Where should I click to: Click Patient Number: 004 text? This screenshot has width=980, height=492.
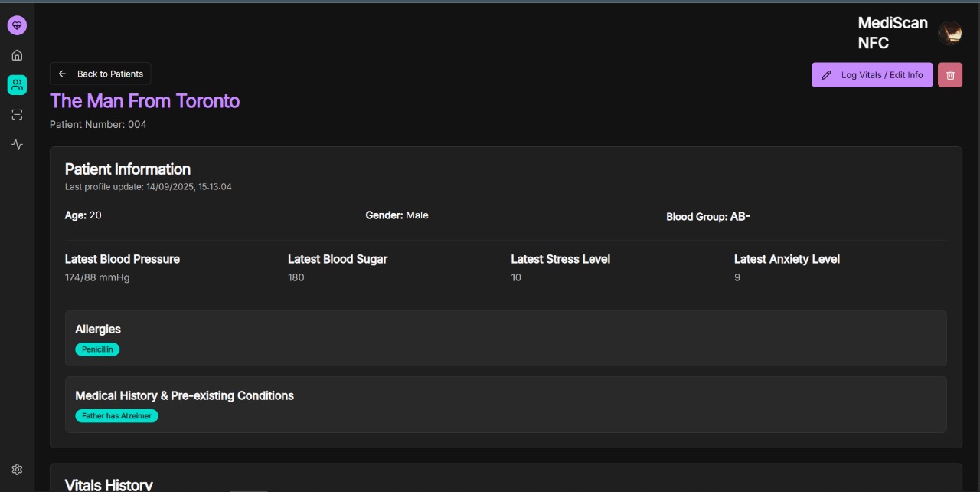[98, 124]
